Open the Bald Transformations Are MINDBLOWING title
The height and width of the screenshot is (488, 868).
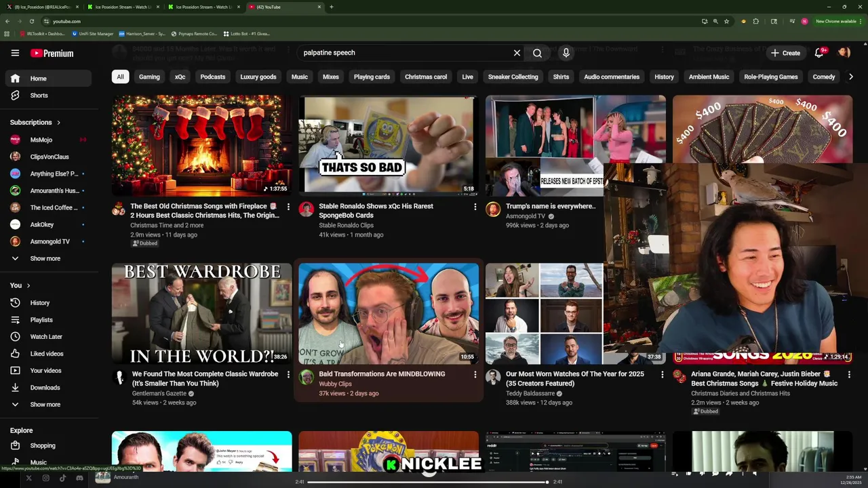click(382, 374)
